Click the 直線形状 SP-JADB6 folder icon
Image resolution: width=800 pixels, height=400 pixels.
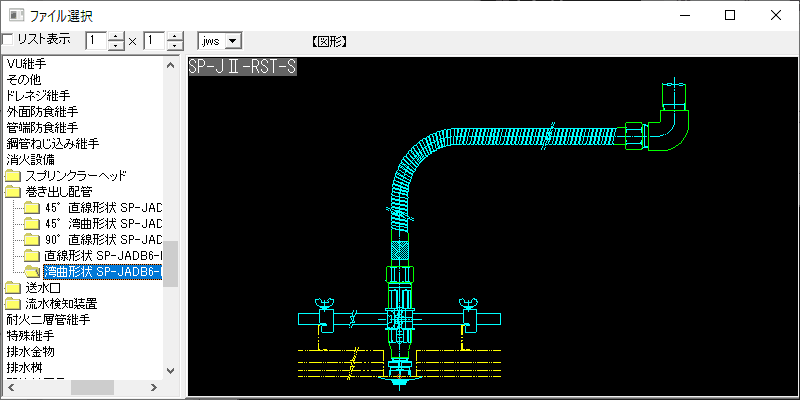point(32,255)
